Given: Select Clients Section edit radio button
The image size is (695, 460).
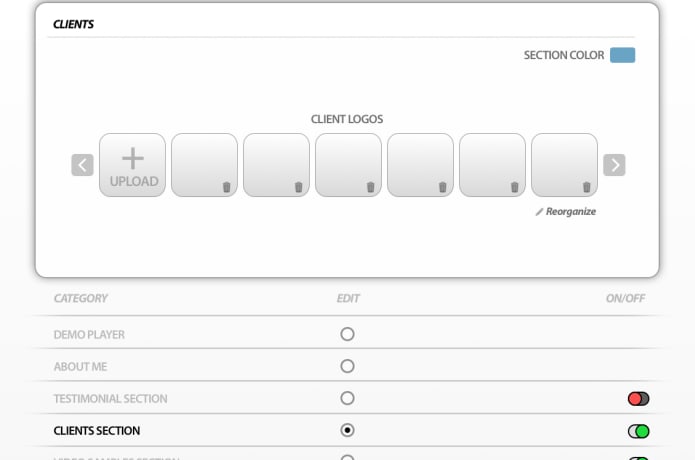Looking at the screenshot, I should (x=347, y=430).
